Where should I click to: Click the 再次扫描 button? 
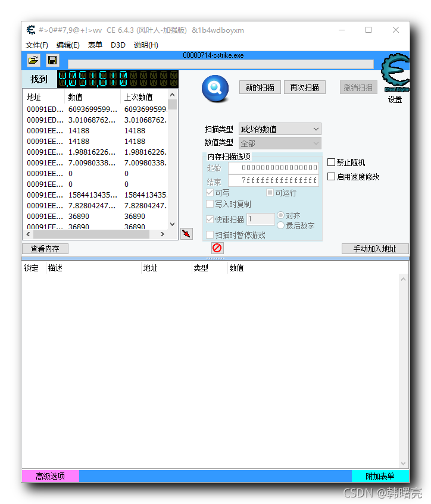tap(305, 87)
